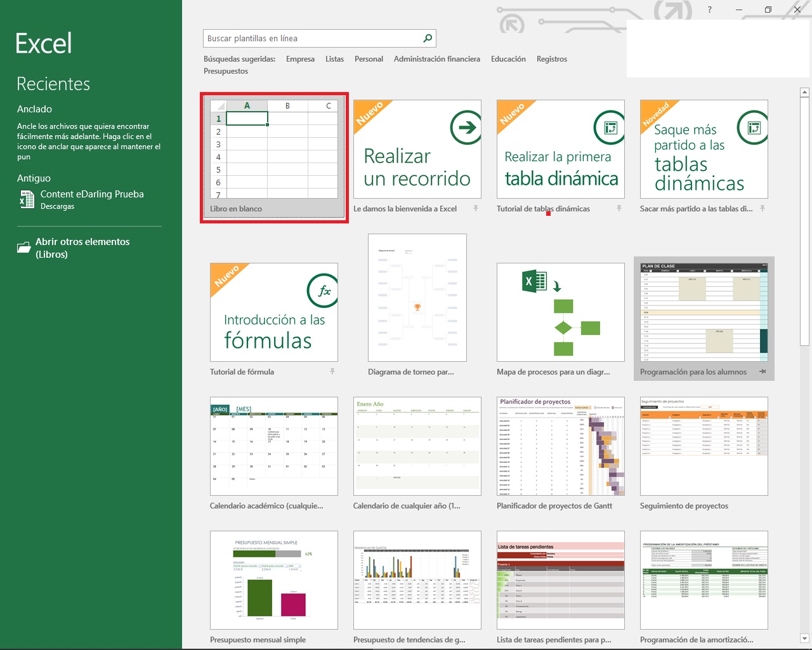The height and width of the screenshot is (650, 812).
Task: Open the Programación para los alumnos template
Action: [704, 312]
